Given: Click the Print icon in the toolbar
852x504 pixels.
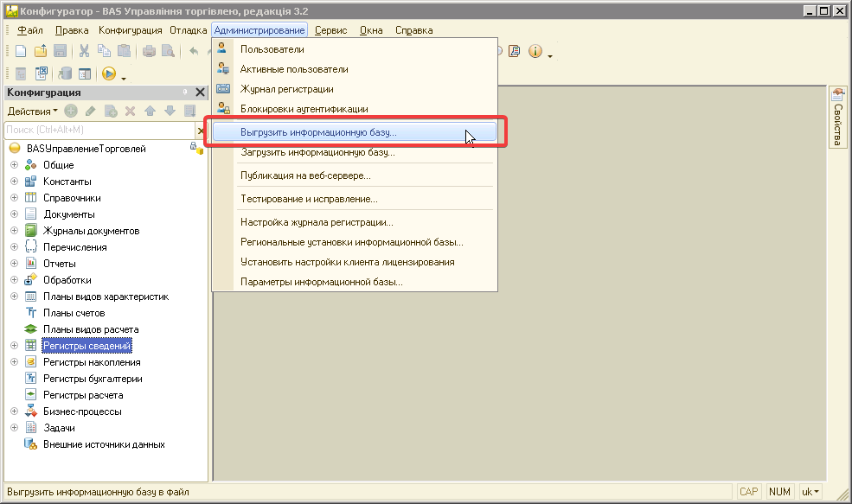Looking at the screenshot, I should (x=148, y=52).
